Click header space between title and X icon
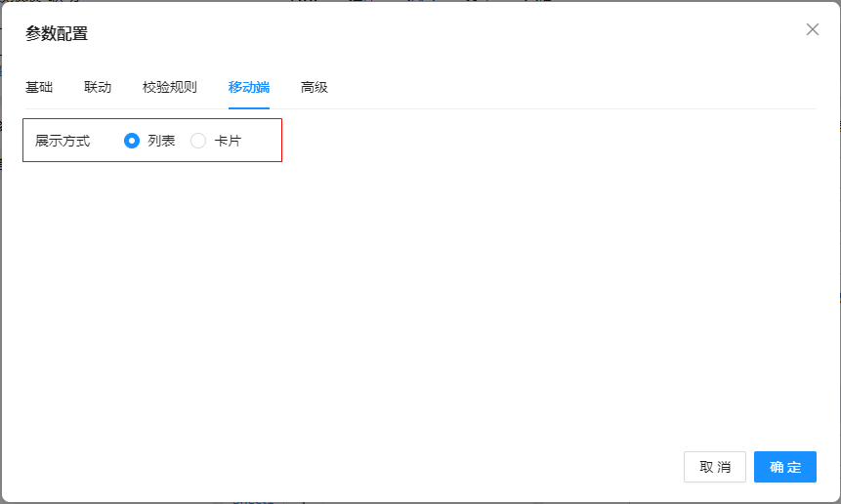 pyautogui.click(x=440, y=34)
